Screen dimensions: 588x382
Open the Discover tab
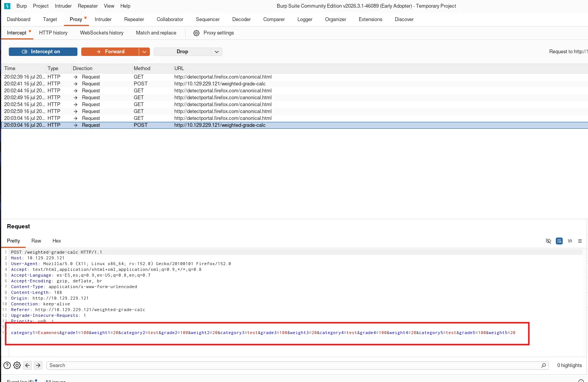pos(404,20)
